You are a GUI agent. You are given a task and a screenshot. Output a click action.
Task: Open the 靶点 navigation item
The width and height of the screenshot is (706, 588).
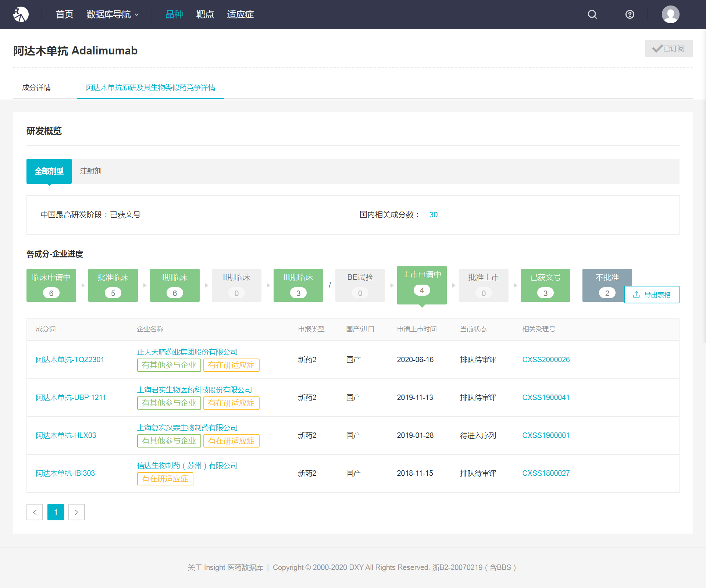[x=205, y=14]
